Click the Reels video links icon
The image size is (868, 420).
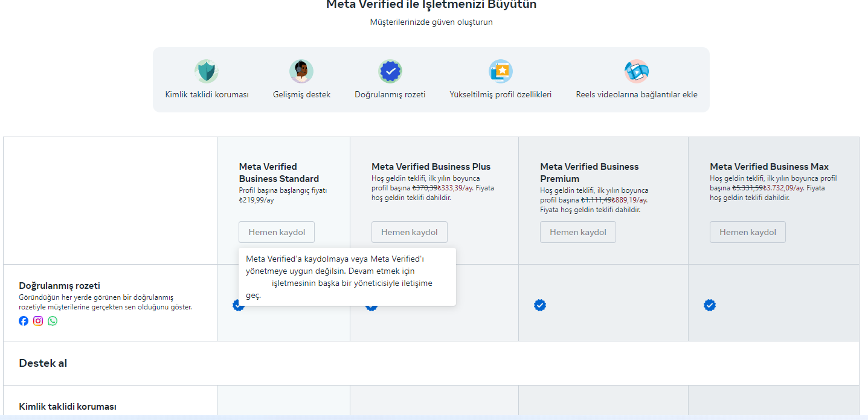point(637,71)
